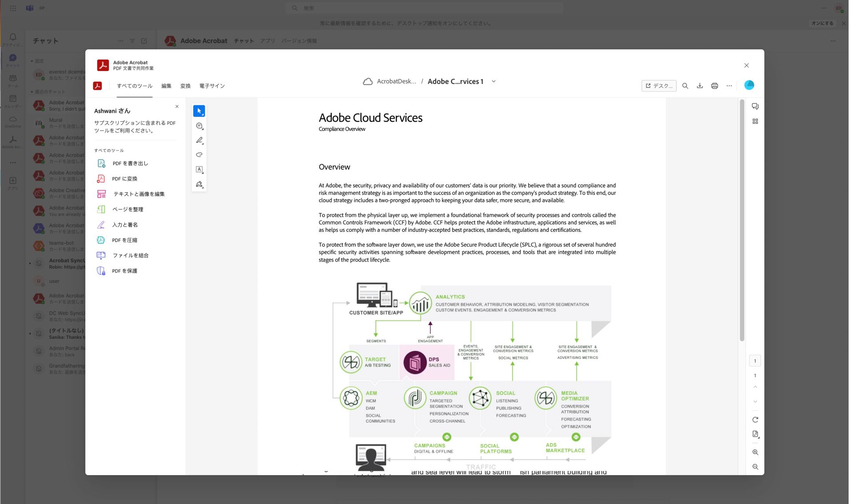Switch to the すべてのツール tab
This screenshot has height=504, width=853.
[135, 86]
